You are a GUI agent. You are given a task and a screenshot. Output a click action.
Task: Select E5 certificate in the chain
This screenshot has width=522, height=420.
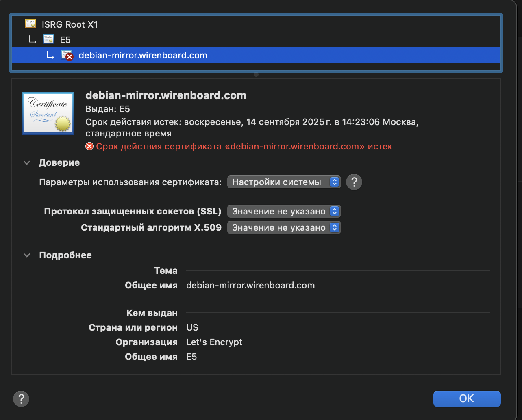pyautogui.click(x=65, y=40)
